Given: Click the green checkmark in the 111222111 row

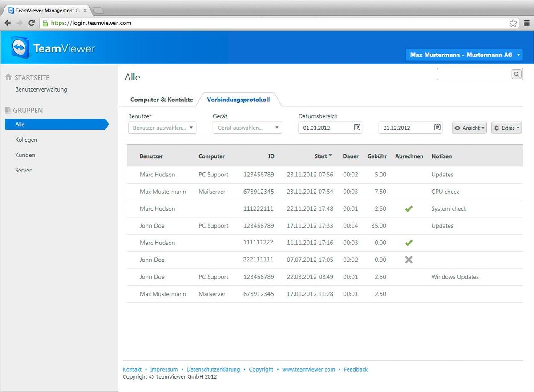Looking at the screenshot, I should tap(409, 208).
